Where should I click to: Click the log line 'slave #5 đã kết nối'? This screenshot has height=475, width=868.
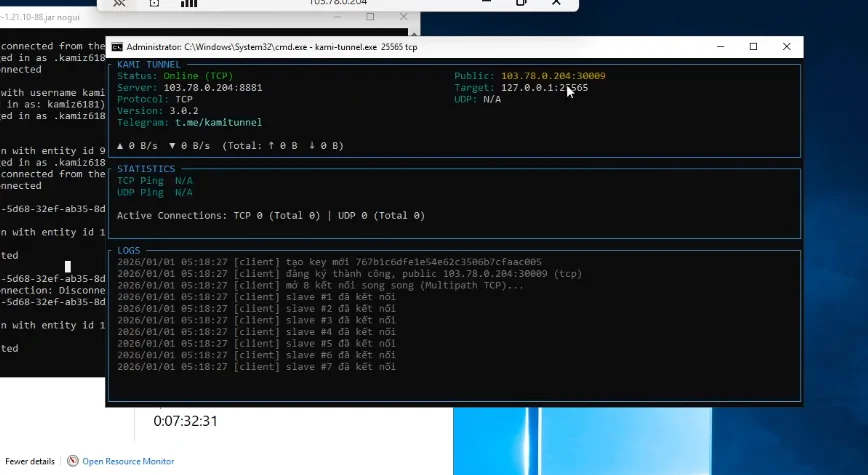click(x=256, y=343)
